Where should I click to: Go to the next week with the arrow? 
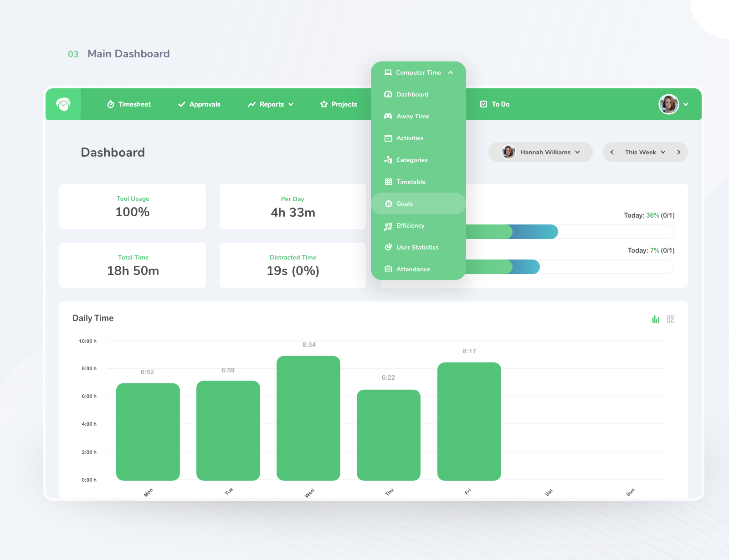[679, 152]
